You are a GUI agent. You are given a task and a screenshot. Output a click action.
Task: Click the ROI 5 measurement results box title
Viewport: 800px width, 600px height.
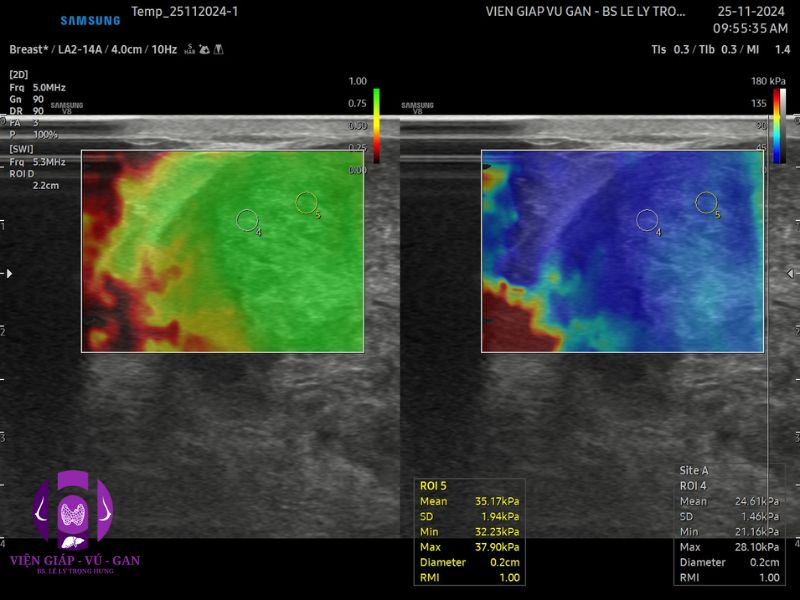click(433, 486)
